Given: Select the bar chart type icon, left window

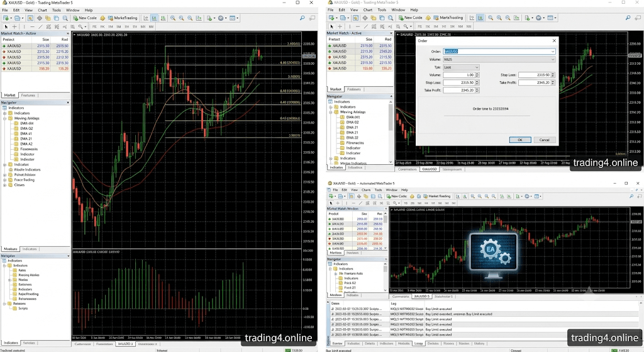Looking at the screenshot, I should [146, 18].
